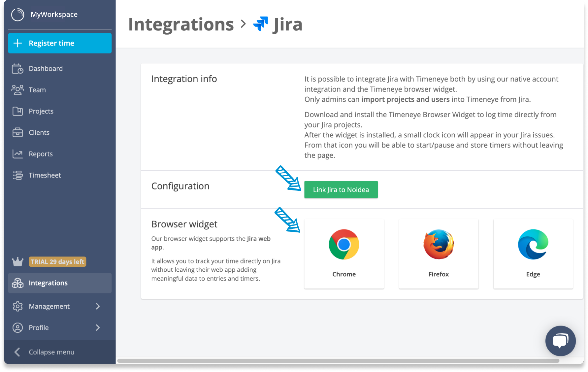Click the Jira title in the header

[288, 25]
